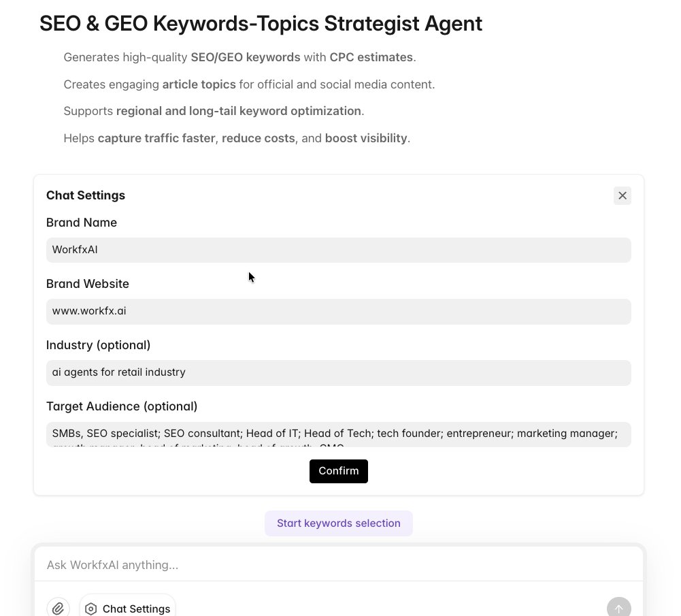
Task: Click the Brand Name label
Action: 82,223
